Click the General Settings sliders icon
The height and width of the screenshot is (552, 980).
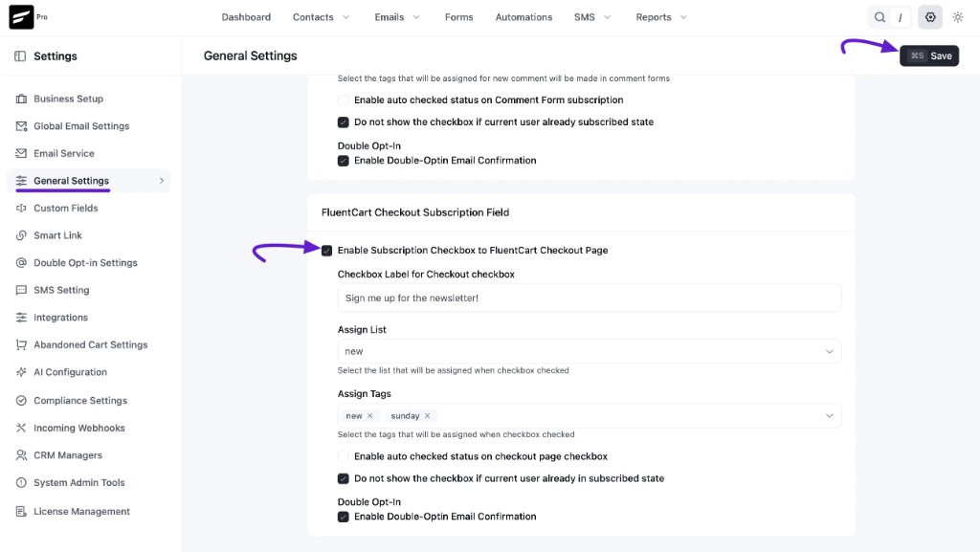(21, 181)
